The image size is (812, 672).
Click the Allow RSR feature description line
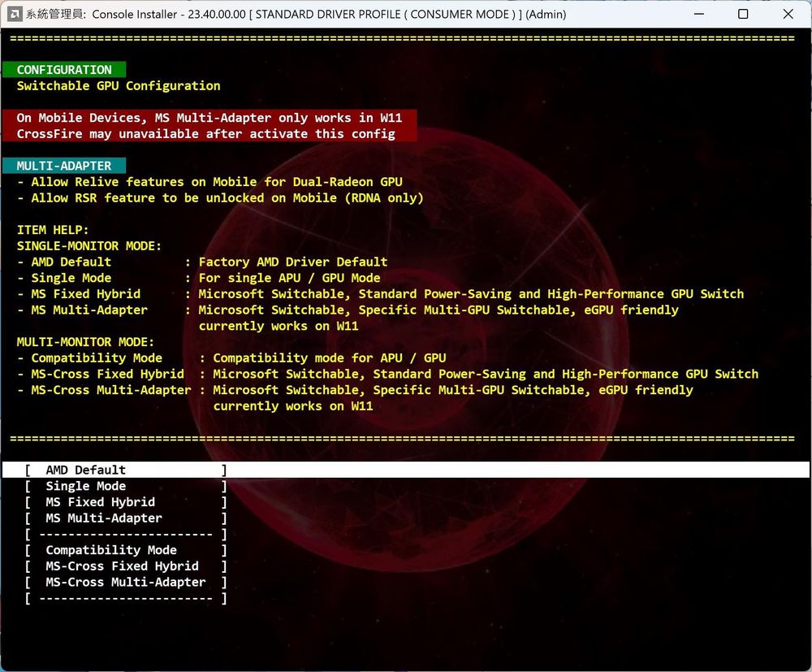coord(219,197)
